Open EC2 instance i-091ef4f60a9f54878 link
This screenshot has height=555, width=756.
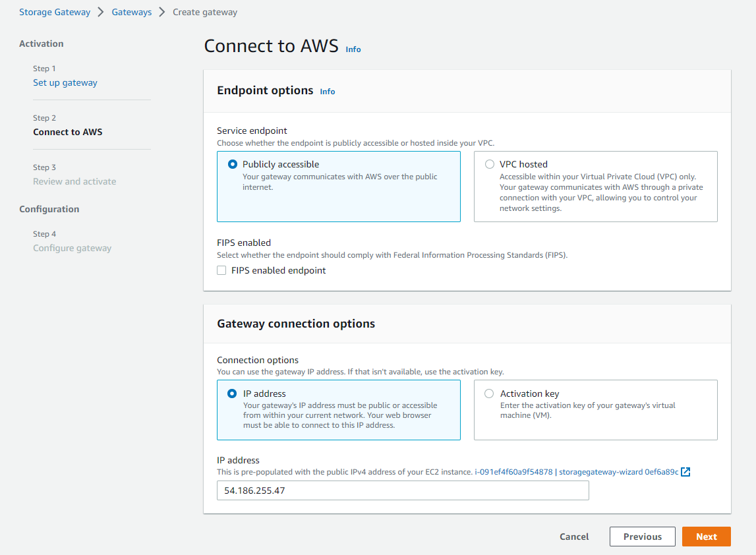coord(513,472)
